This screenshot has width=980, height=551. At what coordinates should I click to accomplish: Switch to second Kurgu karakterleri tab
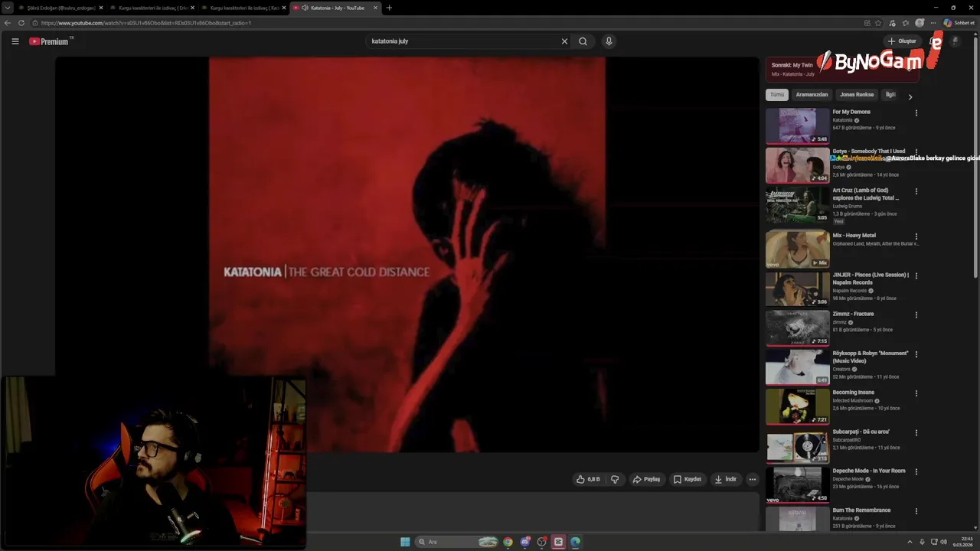(152, 8)
